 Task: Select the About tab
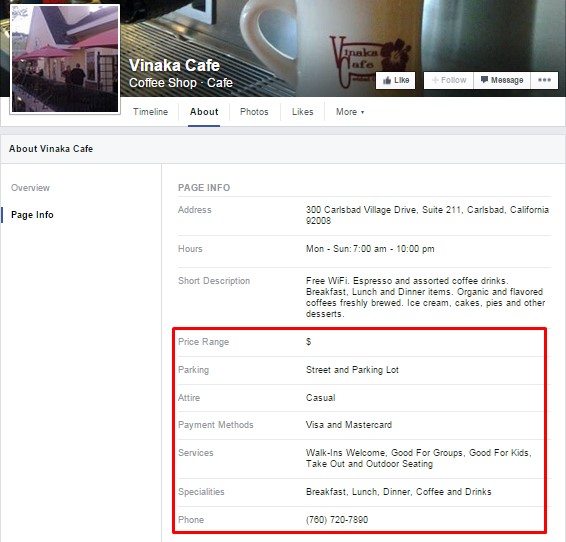pos(204,112)
